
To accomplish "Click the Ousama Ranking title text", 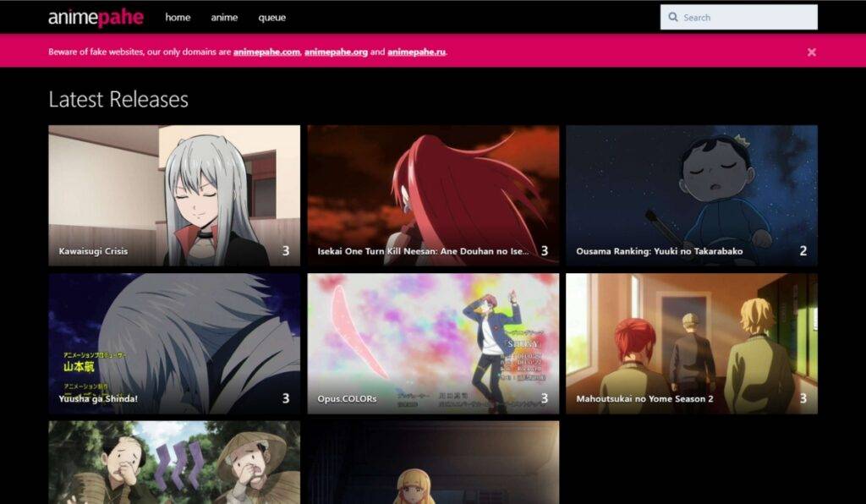I will coord(660,251).
